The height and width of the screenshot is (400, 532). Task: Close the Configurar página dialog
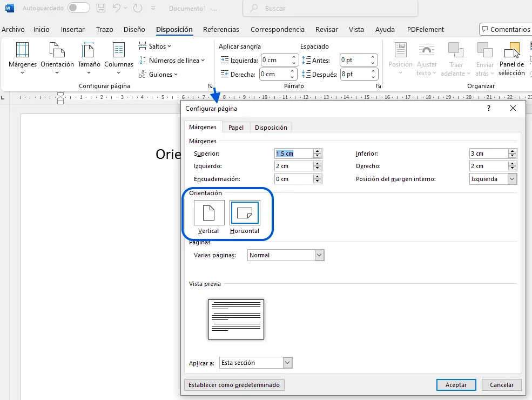point(513,108)
